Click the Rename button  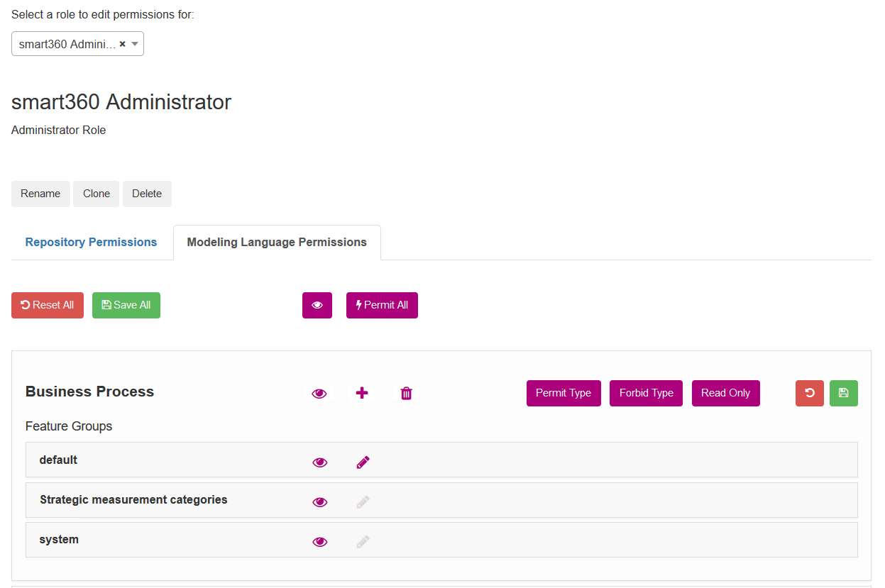[40, 194]
